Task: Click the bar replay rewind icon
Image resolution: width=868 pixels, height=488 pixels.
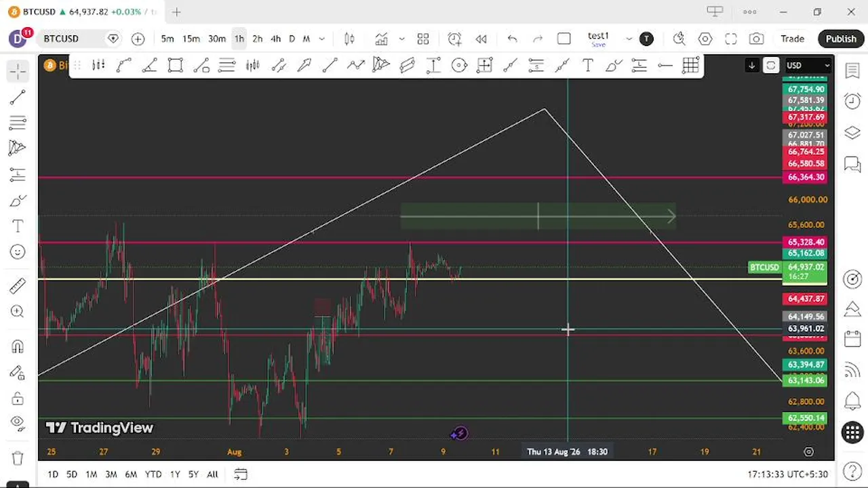Action: click(481, 39)
